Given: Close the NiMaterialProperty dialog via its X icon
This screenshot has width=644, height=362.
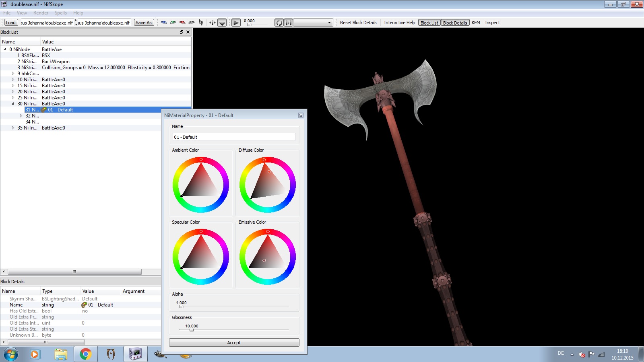Looking at the screenshot, I should [x=301, y=115].
